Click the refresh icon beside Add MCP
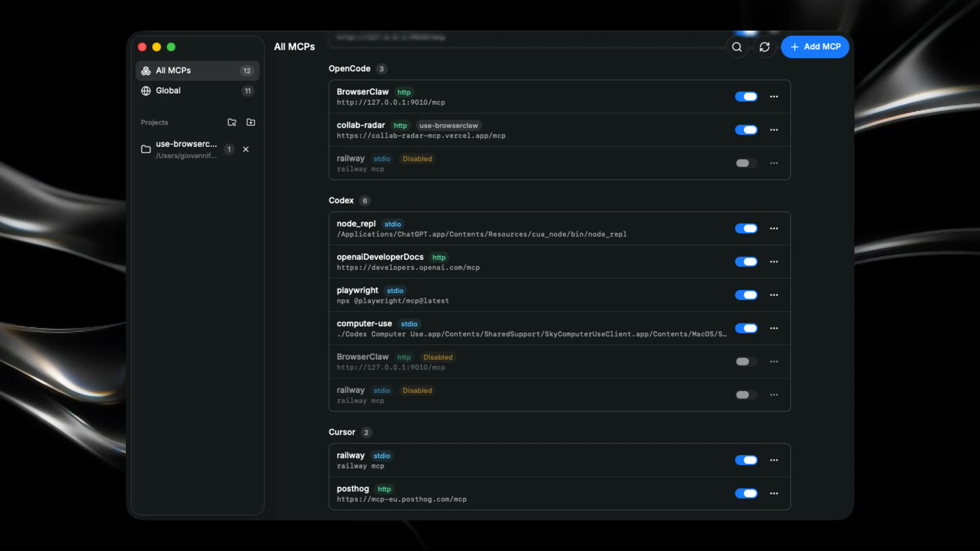Image resolution: width=980 pixels, height=551 pixels. [x=764, y=47]
